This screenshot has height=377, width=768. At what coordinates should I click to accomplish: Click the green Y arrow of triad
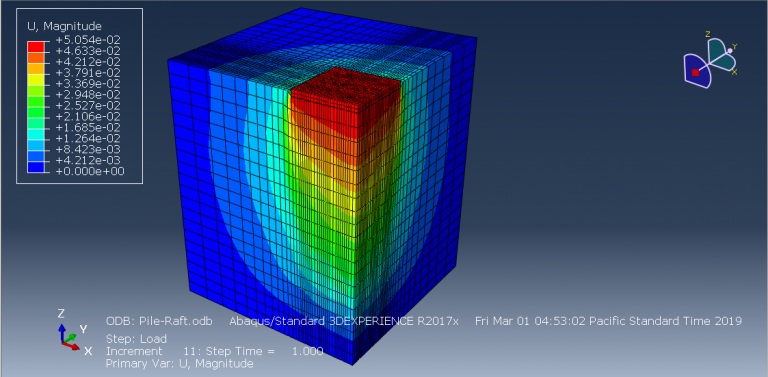point(70,338)
